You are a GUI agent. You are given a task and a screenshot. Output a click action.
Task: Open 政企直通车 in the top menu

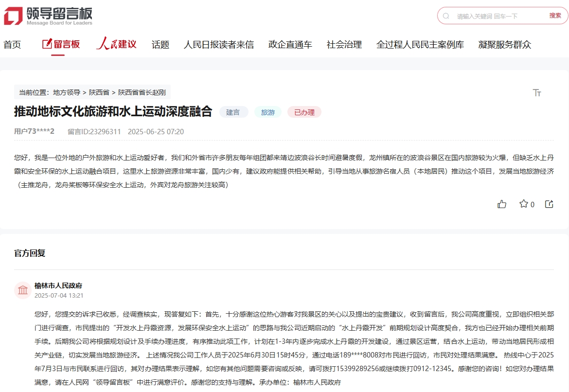click(x=289, y=44)
